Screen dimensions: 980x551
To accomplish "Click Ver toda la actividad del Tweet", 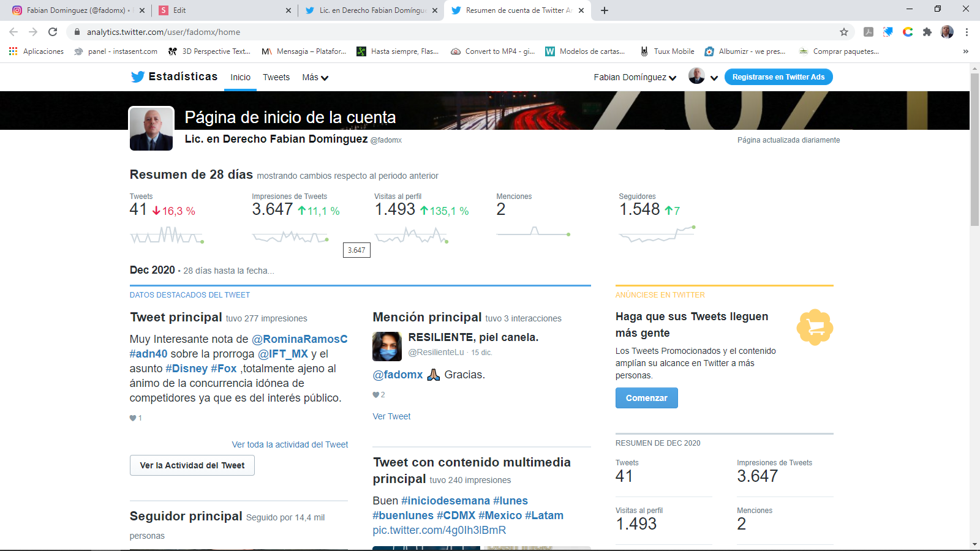I will tap(290, 444).
